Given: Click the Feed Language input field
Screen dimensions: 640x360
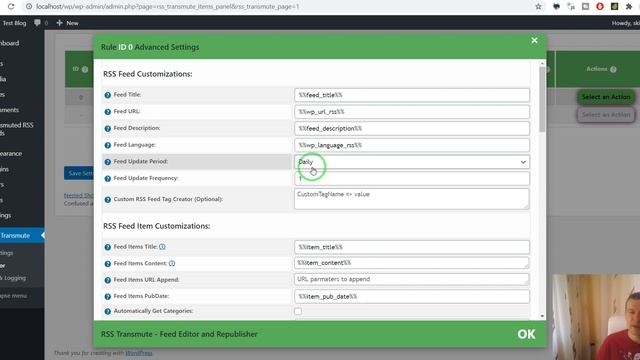Looking at the screenshot, I should 411,145.
